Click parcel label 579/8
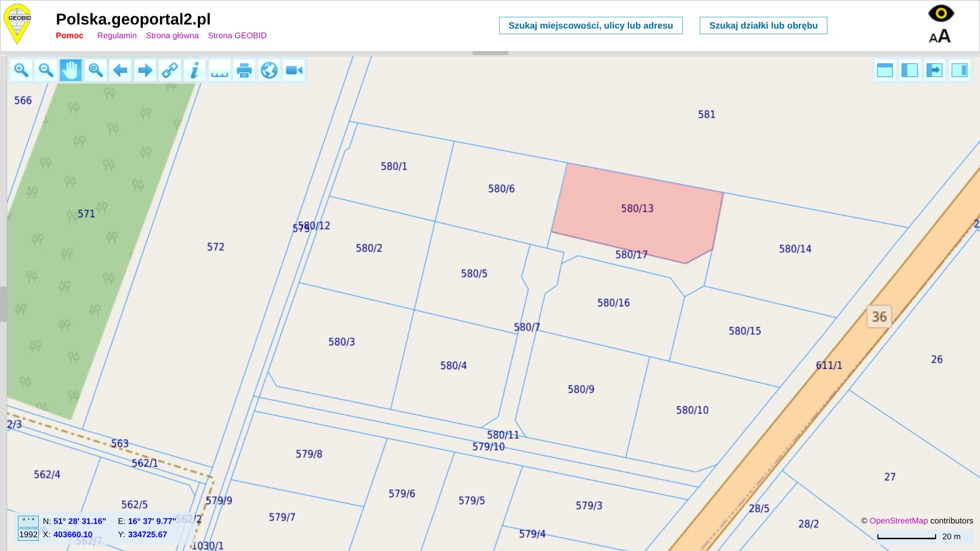 (x=309, y=454)
